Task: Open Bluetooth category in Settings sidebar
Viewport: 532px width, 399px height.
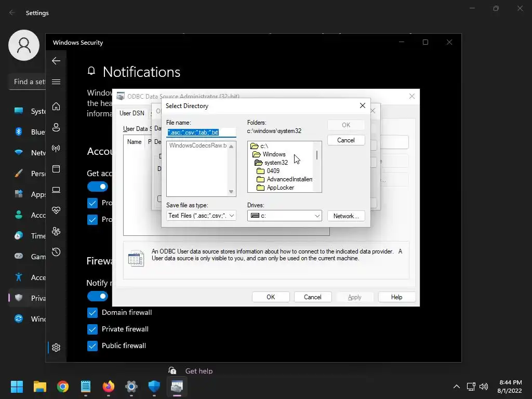Action: pos(29,132)
